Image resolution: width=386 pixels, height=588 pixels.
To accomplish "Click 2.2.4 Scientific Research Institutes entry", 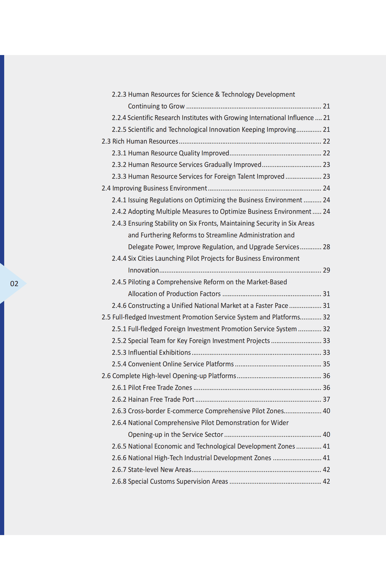I will point(213,118).
